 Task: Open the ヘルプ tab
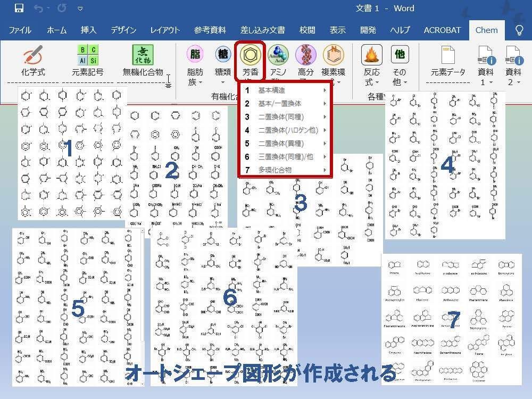400,30
